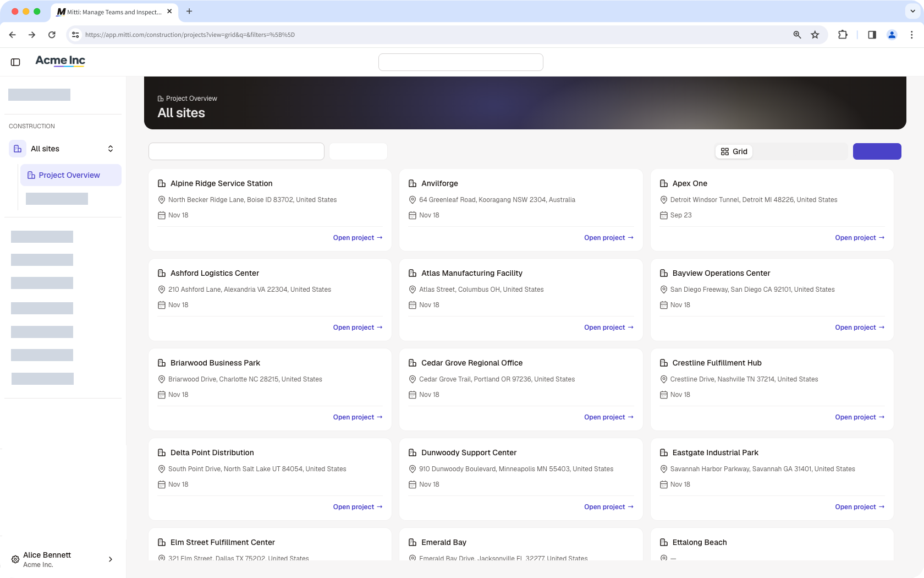Screen dimensions: 924x578
Task: Close the Mitti browser tab
Action: (169, 12)
